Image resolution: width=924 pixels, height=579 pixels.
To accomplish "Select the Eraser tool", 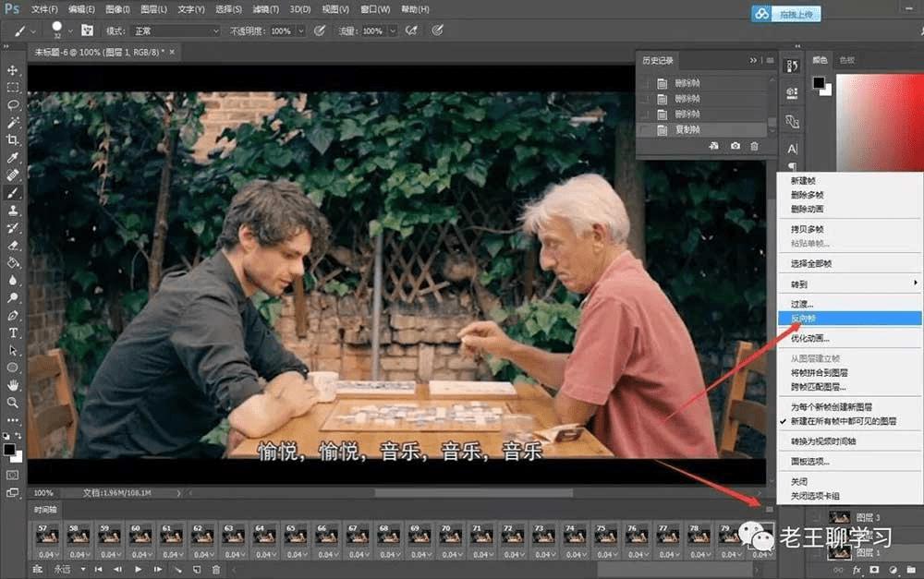I will tap(12, 245).
